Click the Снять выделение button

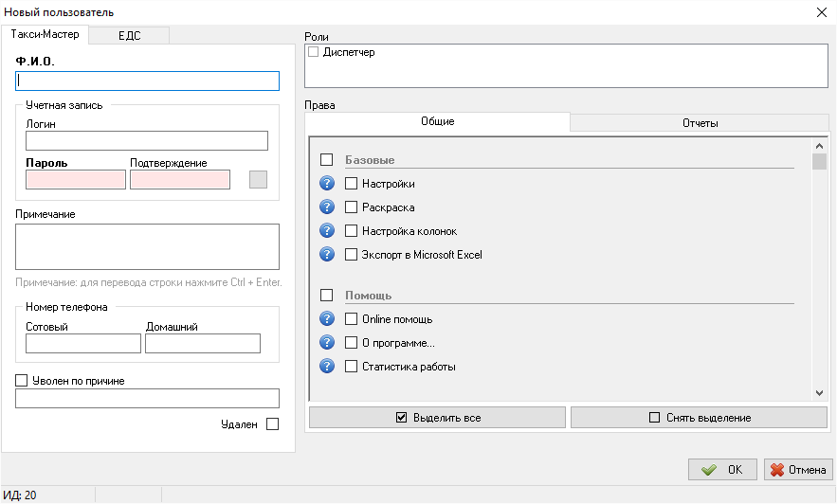pos(699,418)
